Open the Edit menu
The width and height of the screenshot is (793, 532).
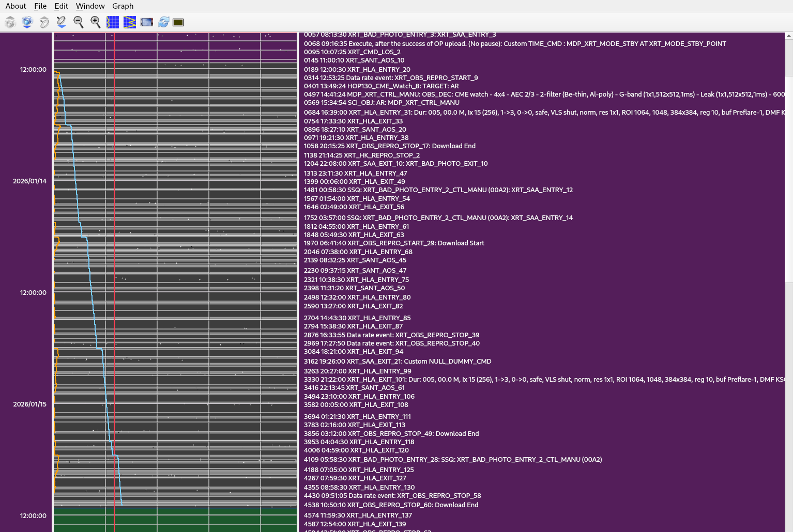[61, 6]
